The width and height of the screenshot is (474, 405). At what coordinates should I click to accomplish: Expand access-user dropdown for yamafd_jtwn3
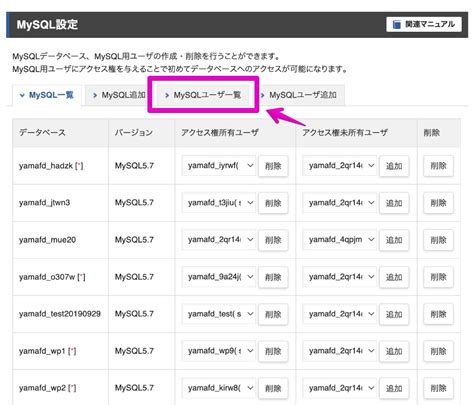click(219, 203)
